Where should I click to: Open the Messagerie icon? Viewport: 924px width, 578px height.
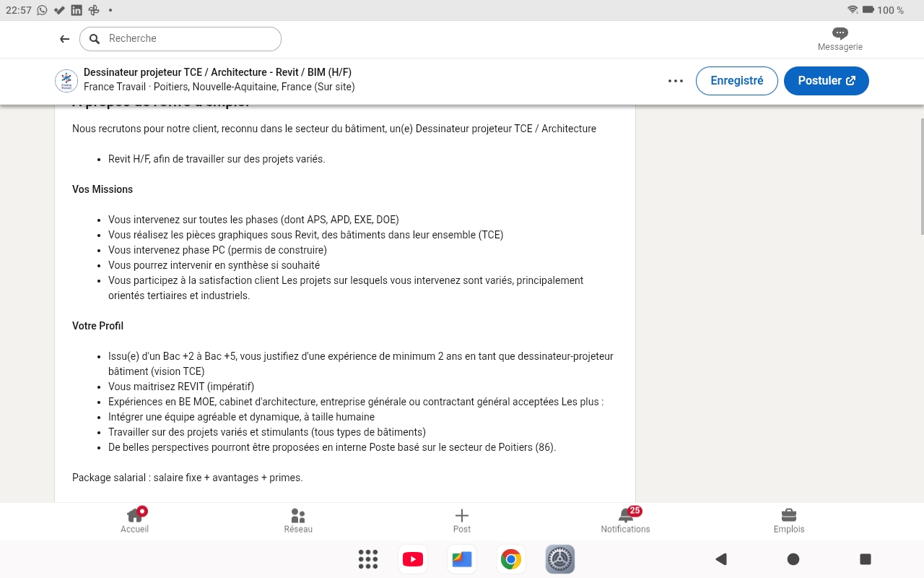(x=840, y=33)
